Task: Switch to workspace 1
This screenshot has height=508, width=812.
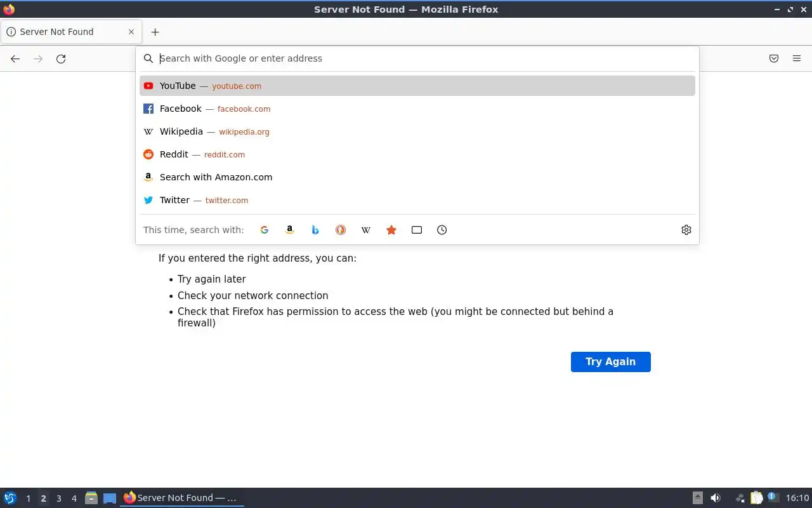Action: 29,498
